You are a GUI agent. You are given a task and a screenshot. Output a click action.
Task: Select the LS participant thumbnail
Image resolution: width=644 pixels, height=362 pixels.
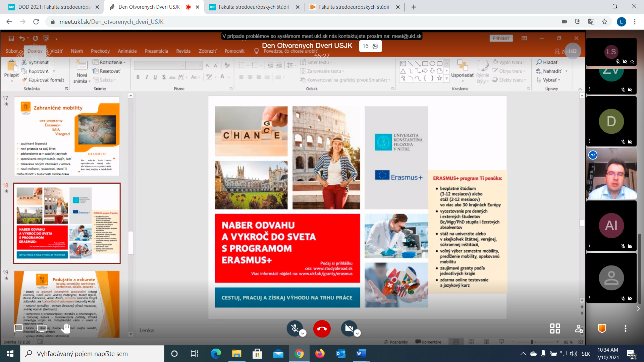point(611,52)
